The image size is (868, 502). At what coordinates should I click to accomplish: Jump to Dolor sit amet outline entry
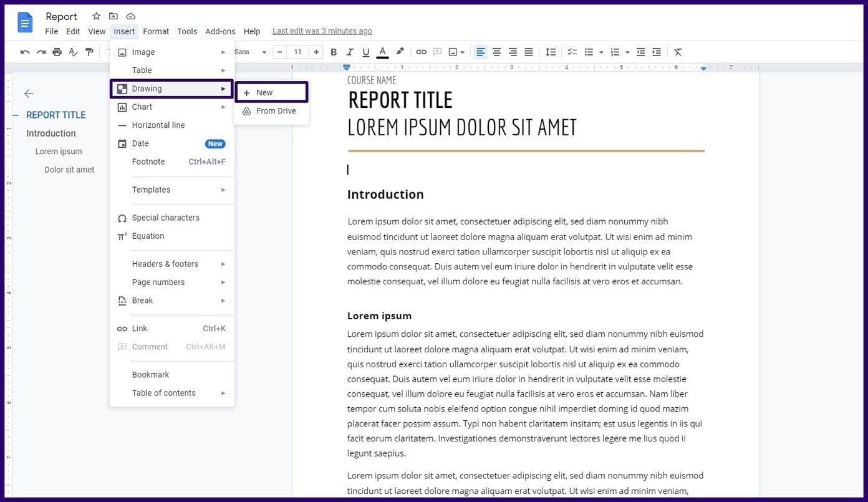pyautogui.click(x=69, y=170)
